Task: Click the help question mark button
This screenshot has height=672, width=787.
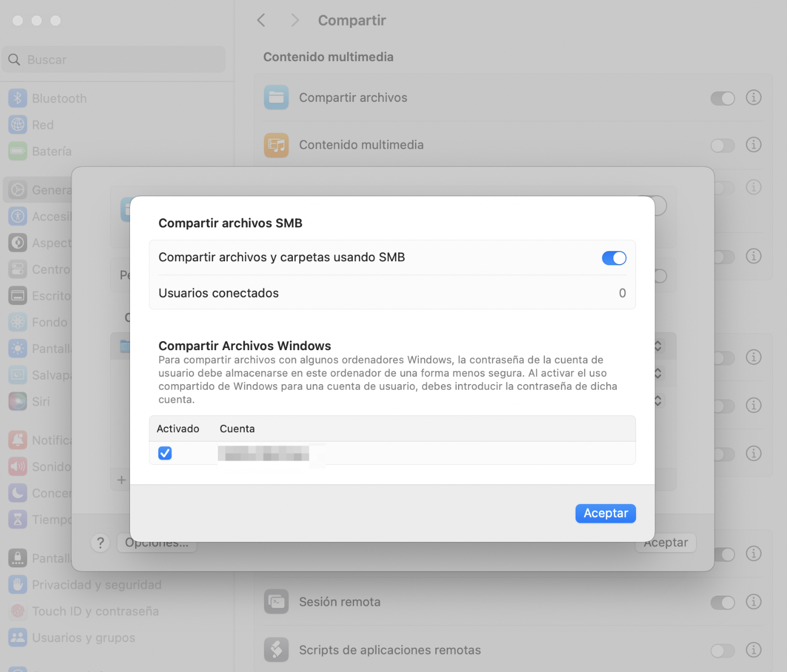Action: [x=100, y=543]
